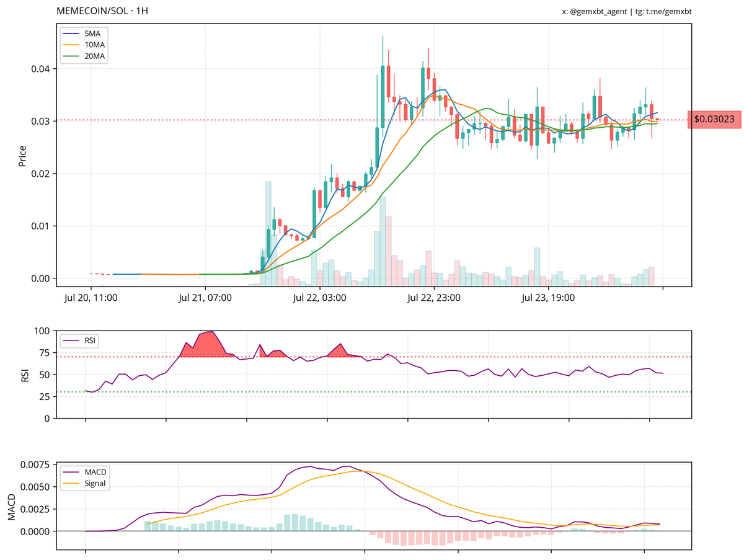
Task: Click the Jul 21, 07:00 date label
Action: [205, 298]
